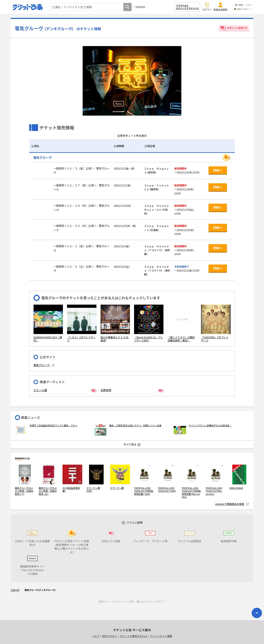Click お気に入り登録する heart button
This screenshot has height=644, width=264.
[234, 28]
